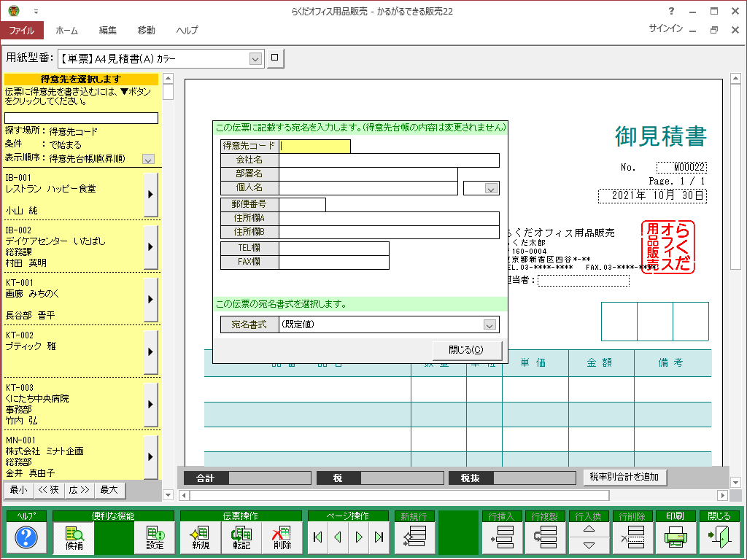Click the title bar help question mark
The height and width of the screenshot is (560, 747).
[x=671, y=11]
